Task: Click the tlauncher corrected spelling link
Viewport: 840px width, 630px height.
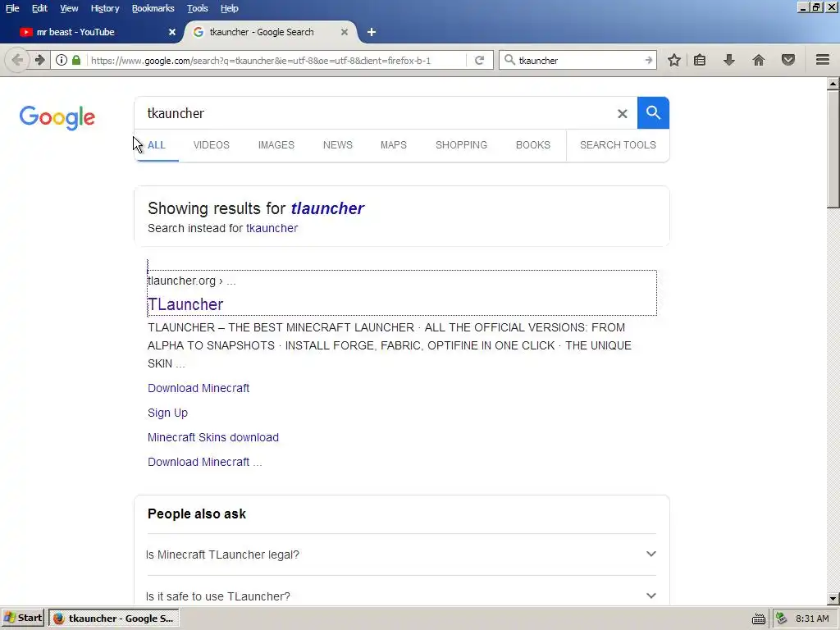Action: coord(327,208)
